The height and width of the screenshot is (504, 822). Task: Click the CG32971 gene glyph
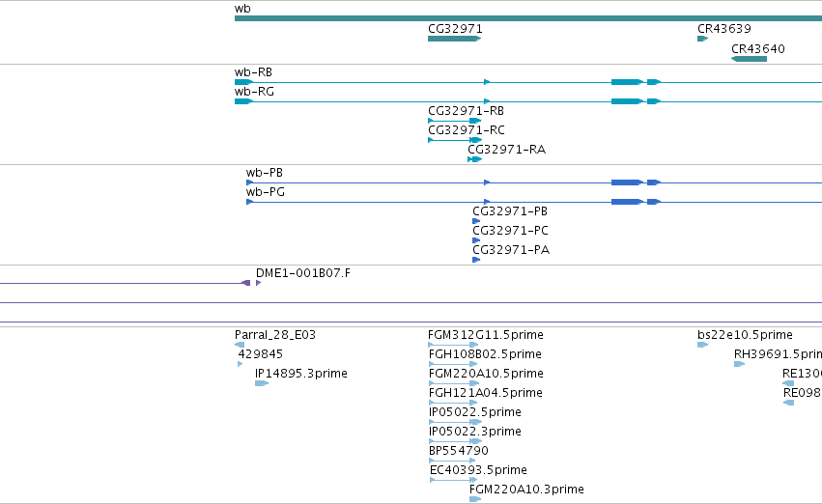455,39
